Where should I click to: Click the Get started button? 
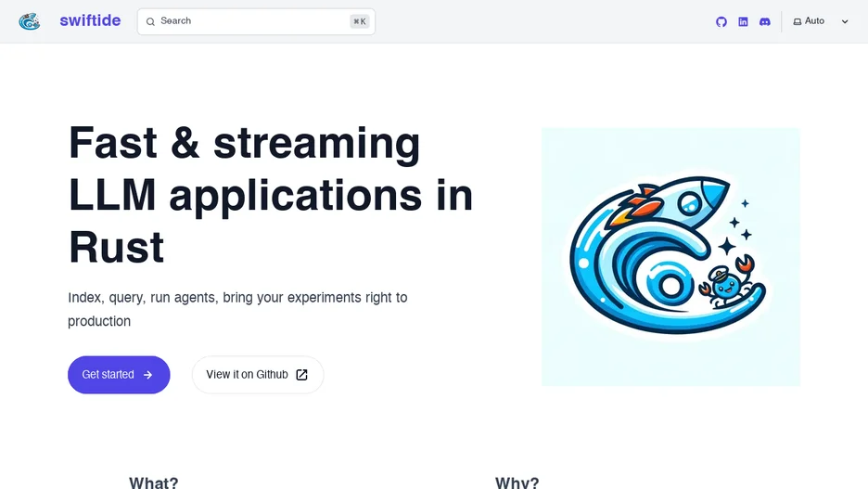pyautogui.click(x=119, y=375)
